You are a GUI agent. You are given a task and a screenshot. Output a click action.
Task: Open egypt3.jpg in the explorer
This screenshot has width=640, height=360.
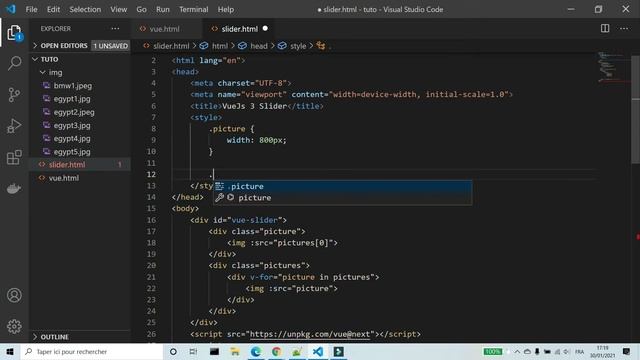coord(72,125)
